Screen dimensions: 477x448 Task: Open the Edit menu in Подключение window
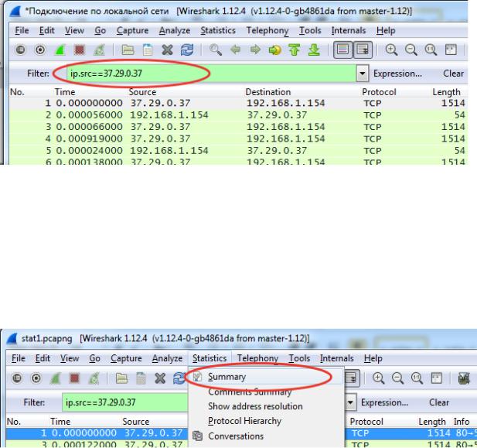(47, 30)
